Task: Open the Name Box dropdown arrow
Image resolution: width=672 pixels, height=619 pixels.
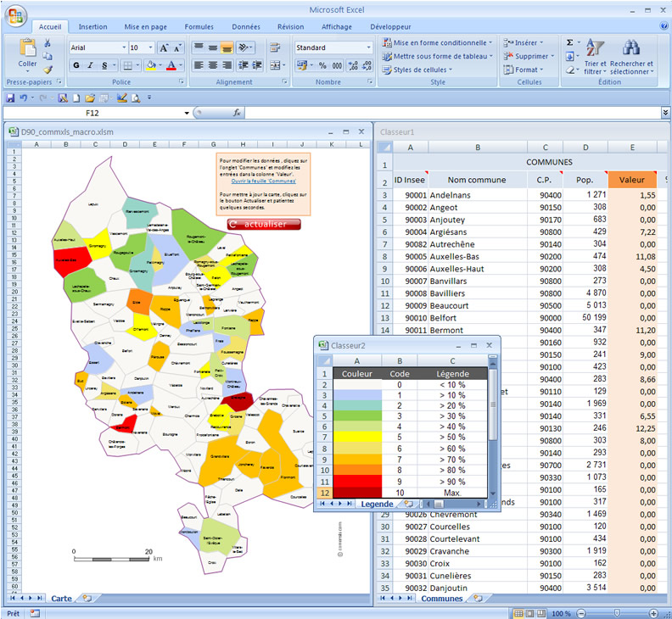Action: pyautogui.click(x=187, y=113)
